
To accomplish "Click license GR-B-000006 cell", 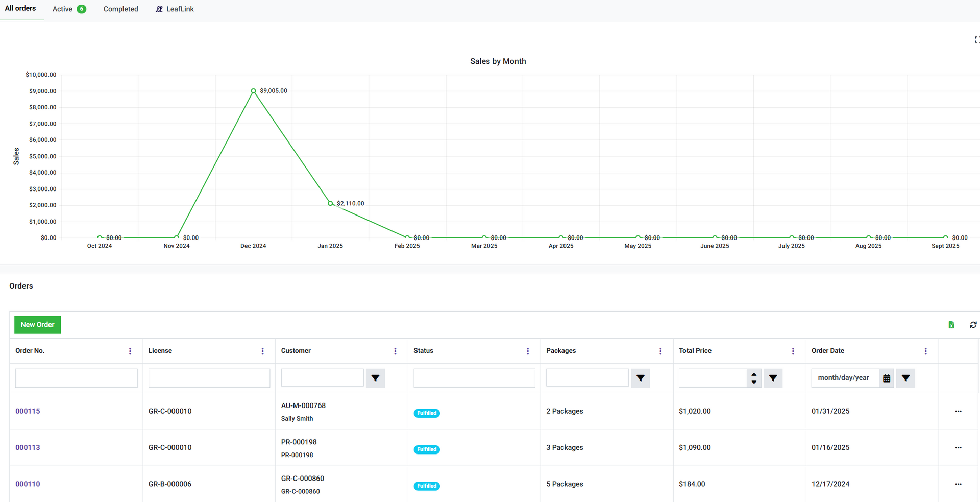I will [170, 484].
